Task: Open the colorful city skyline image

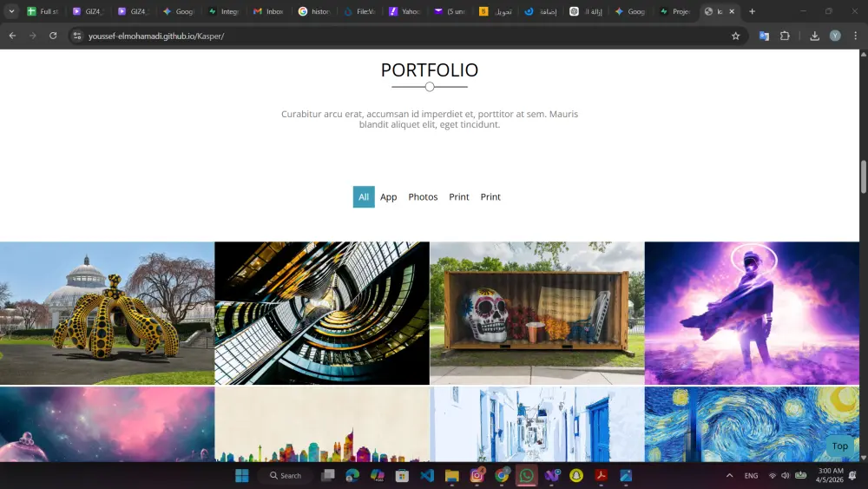Action: [x=322, y=424]
